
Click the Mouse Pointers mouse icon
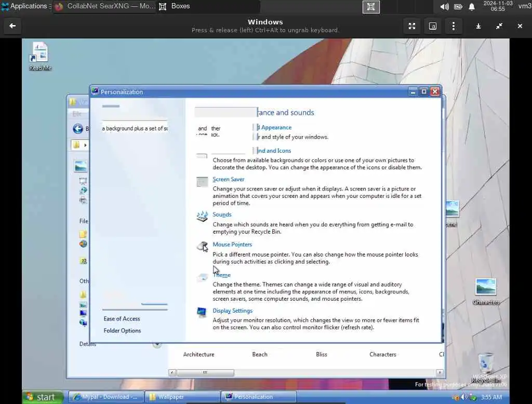[202, 246]
